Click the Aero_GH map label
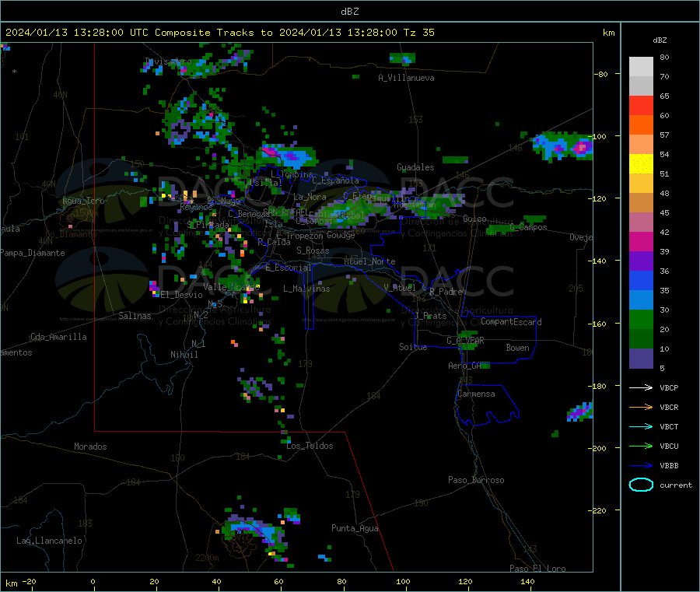 pos(465,366)
